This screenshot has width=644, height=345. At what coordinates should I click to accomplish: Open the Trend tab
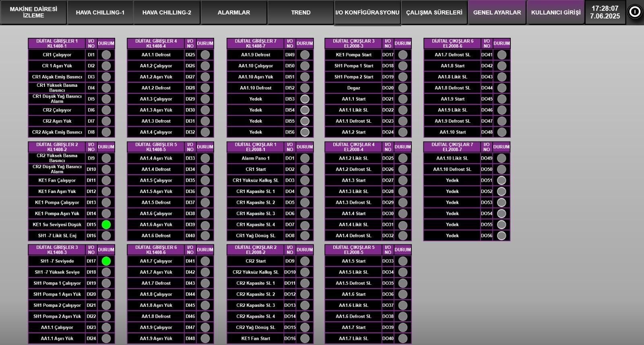pyautogui.click(x=301, y=12)
